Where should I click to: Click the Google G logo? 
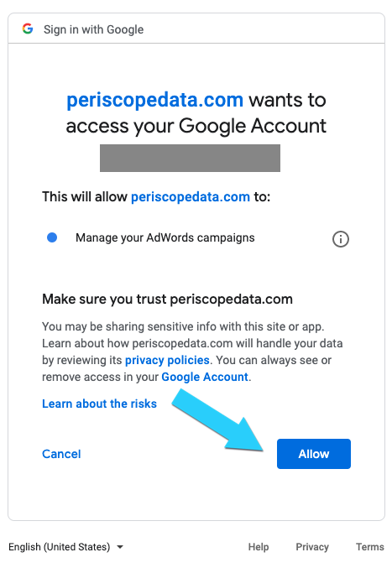(x=28, y=29)
